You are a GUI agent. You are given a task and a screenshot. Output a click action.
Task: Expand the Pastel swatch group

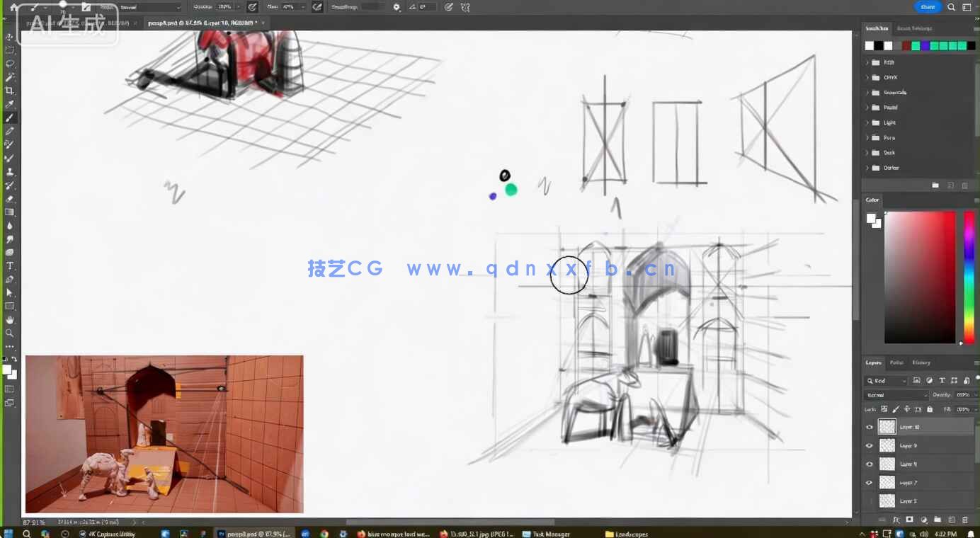point(867,108)
